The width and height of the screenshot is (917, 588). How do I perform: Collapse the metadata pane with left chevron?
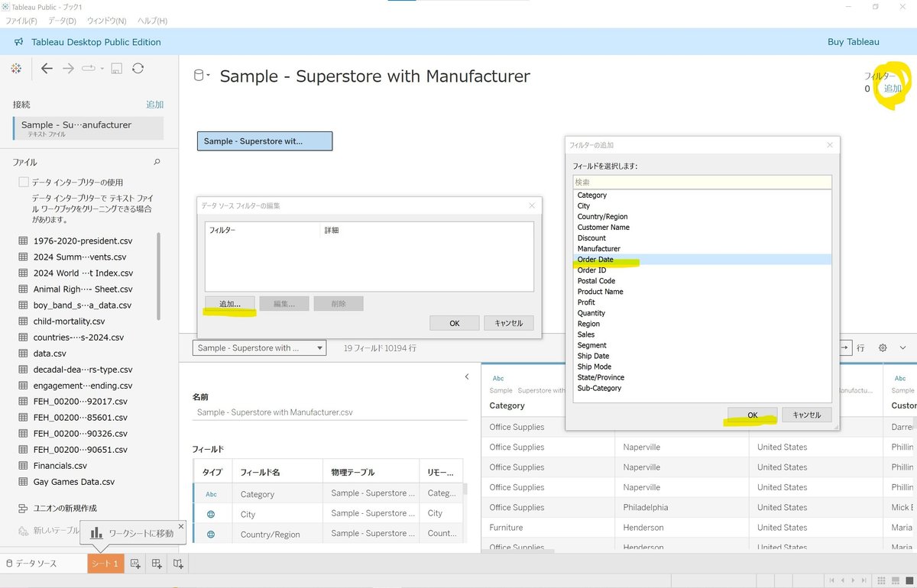467,376
